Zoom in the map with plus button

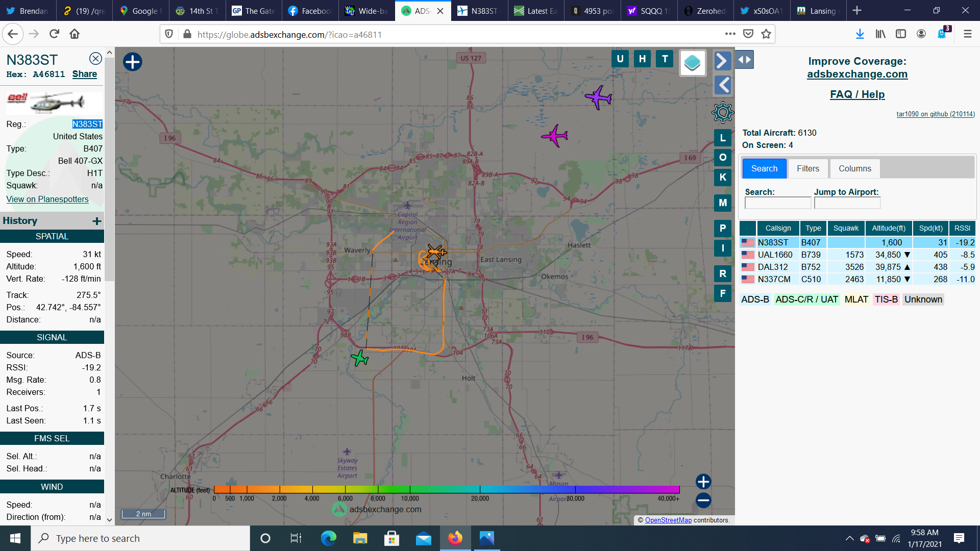703,482
